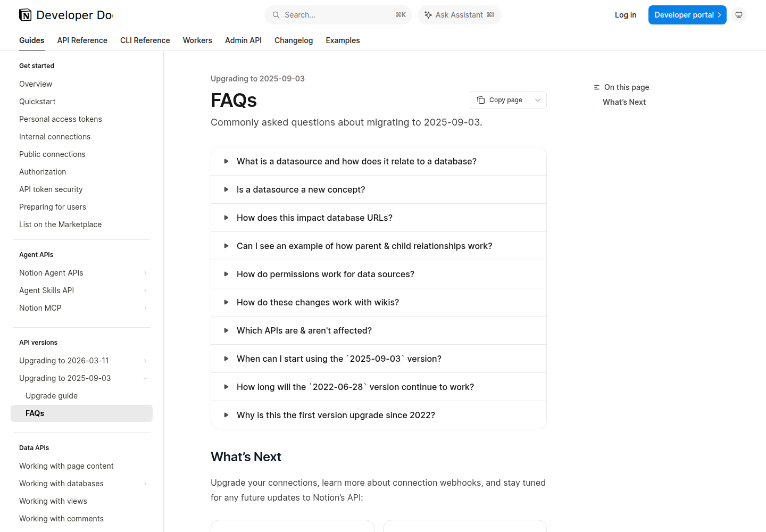Expand Upgrading to 2026-03-11 chevron
This screenshot has width=766, height=532.
point(145,361)
